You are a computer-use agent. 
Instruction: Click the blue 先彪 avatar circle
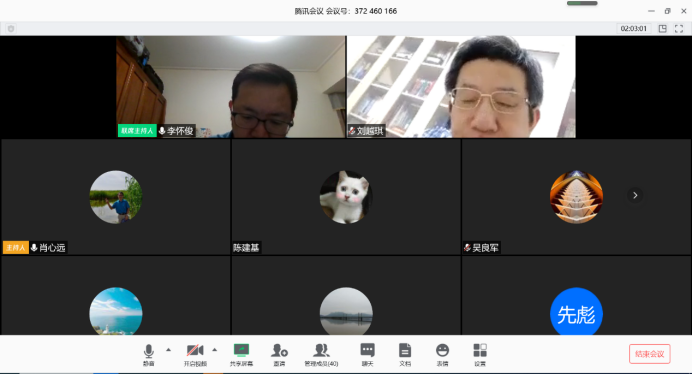point(576,312)
